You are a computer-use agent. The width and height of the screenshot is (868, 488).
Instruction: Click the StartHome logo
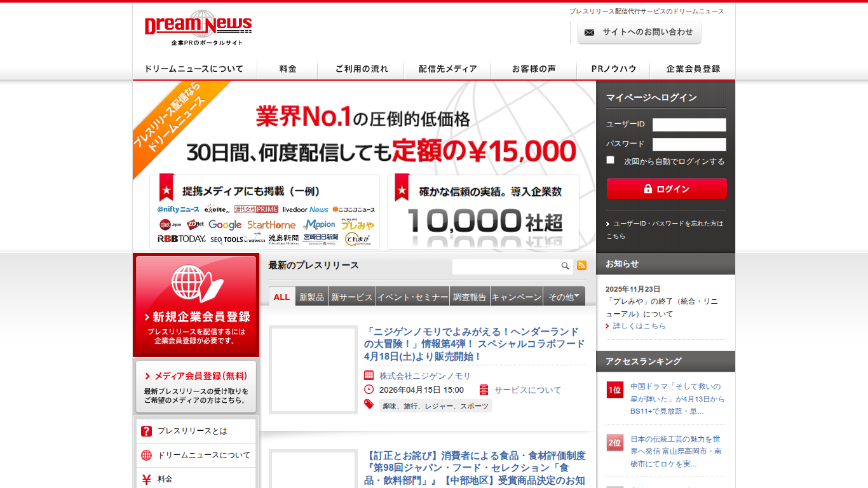(x=271, y=224)
